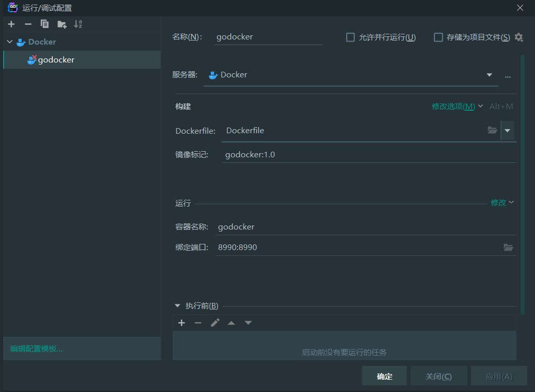Collapse the before launch section
Viewport: 535px width, 392px height.
[177, 306]
